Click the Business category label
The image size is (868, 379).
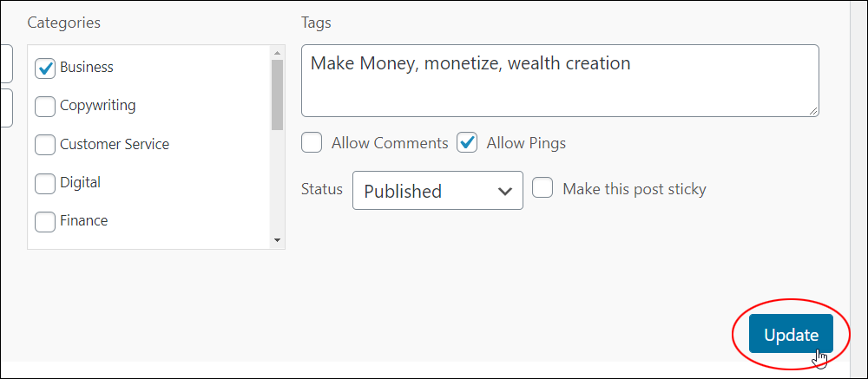point(86,67)
